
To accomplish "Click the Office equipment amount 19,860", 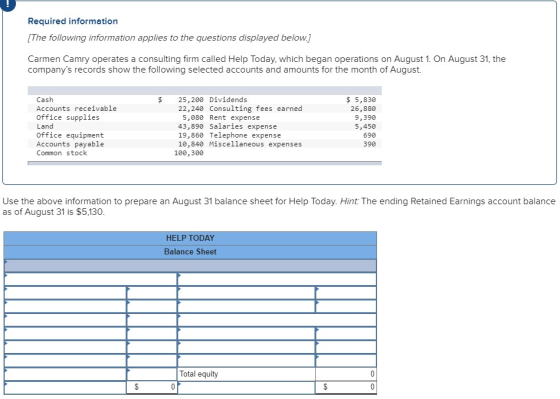I will [191, 135].
